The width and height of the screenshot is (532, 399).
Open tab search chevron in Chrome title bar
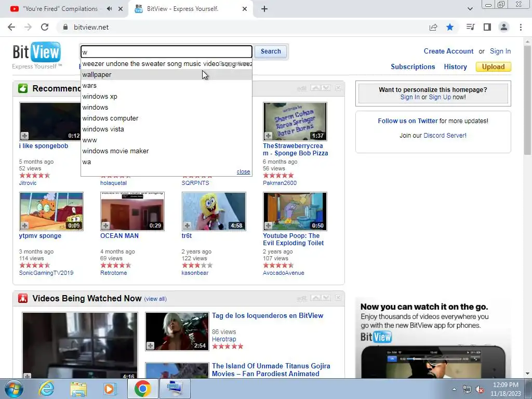[470, 9]
